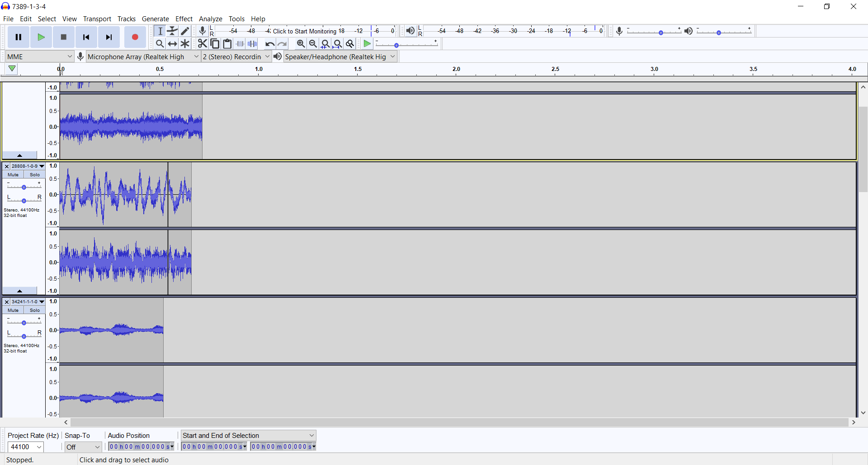Screen dimensions: 868x465
Task: Open the File menu
Action: click(8, 19)
